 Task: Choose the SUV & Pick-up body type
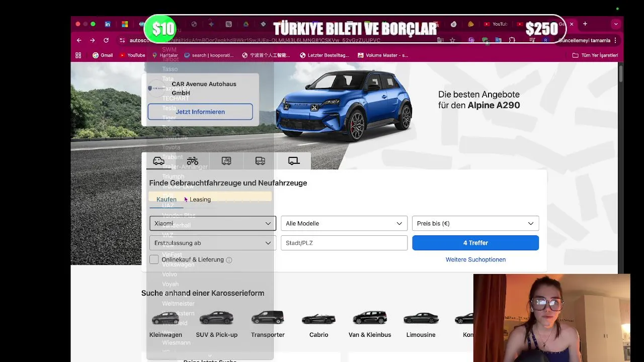click(x=216, y=324)
